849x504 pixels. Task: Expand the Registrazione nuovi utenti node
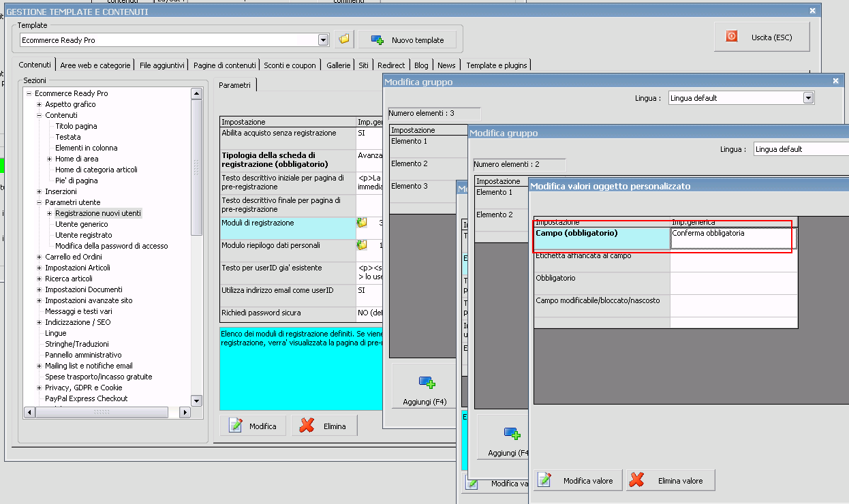(x=50, y=213)
